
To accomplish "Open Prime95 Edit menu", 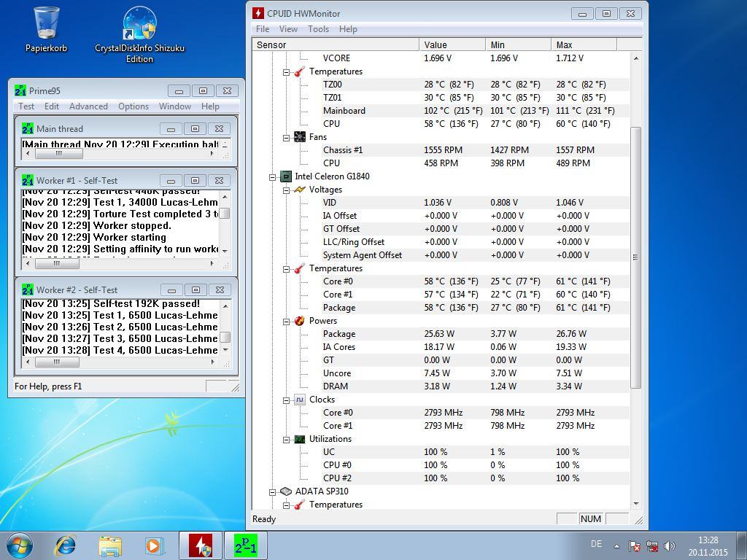I will [x=52, y=106].
